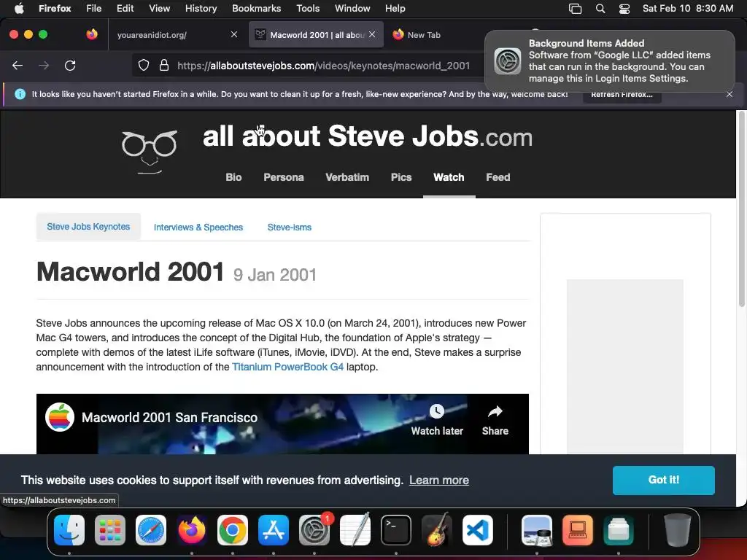
Task: Click the Firefox icon in the dock
Action: click(x=192, y=530)
